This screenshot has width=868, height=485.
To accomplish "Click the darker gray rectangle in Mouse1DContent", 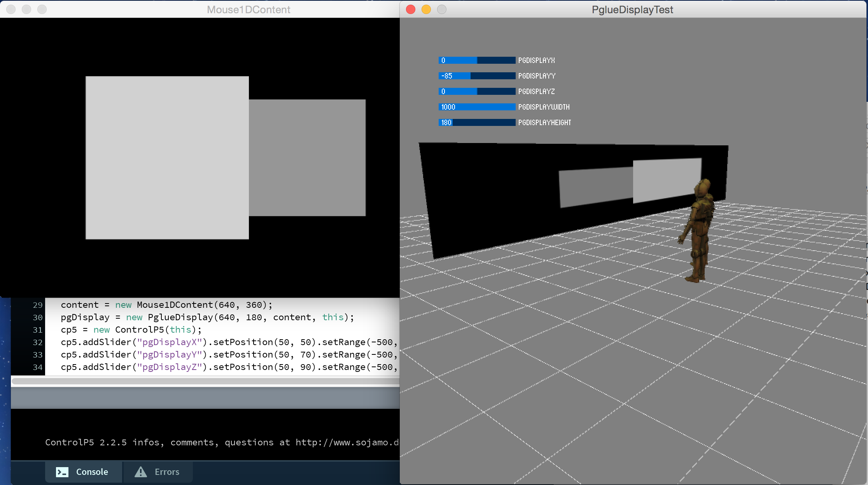I will (307, 157).
